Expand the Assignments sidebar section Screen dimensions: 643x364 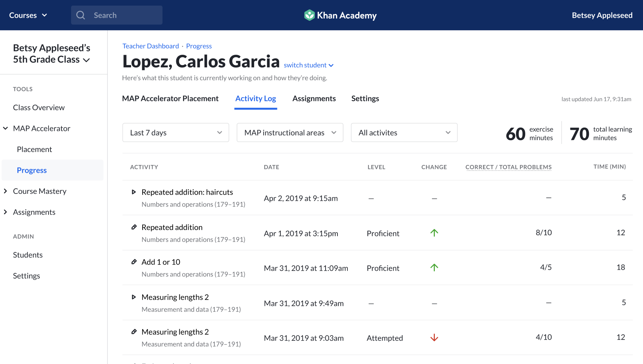click(6, 212)
